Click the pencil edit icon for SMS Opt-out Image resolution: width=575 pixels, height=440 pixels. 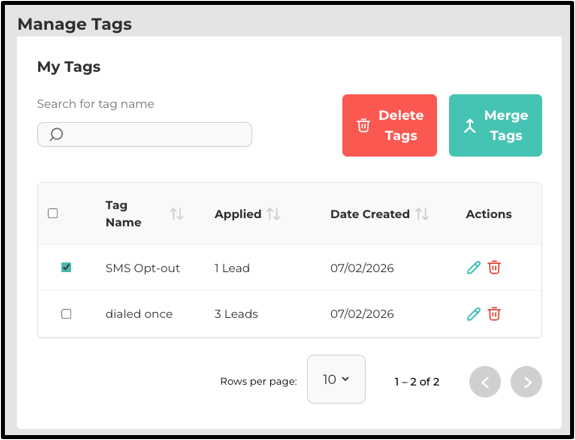pyautogui.click(x=473, y=268)
